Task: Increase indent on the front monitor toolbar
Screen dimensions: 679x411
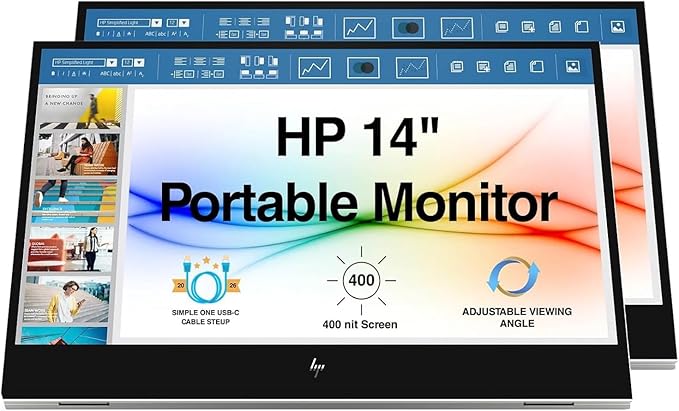Action: coord(213,74)
